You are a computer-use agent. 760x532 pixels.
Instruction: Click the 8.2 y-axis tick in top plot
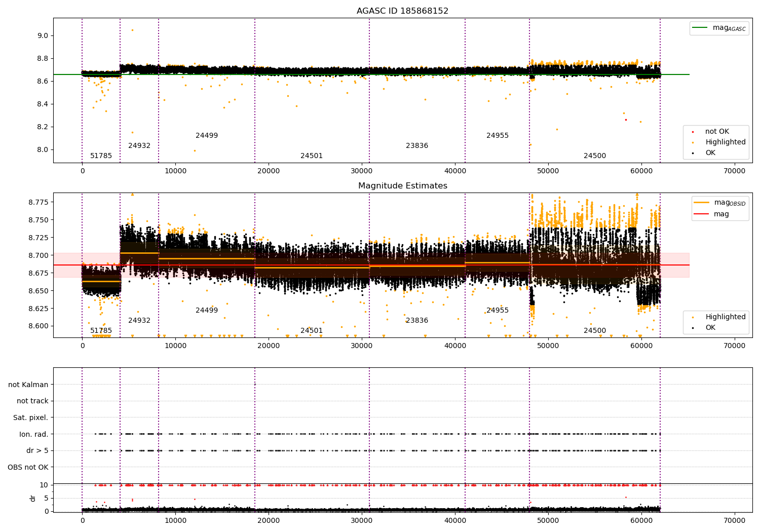tap(43, 127)
